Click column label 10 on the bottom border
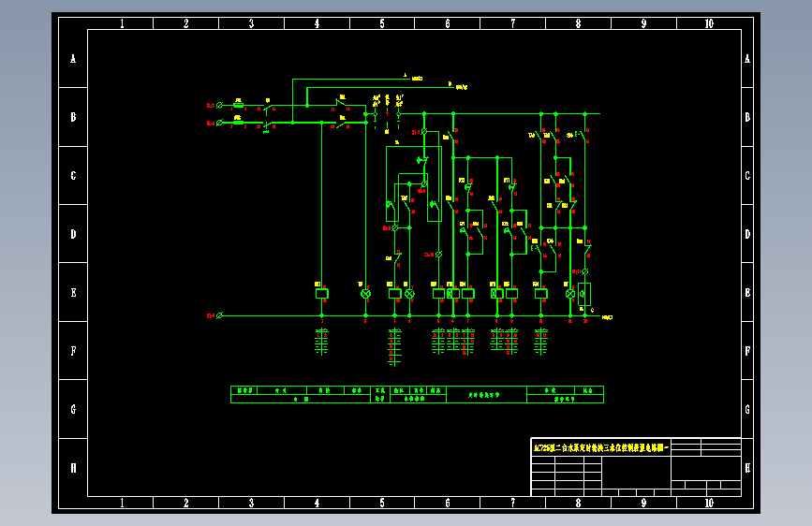Screen dimensions: 812x526 (x=709, y=503)
